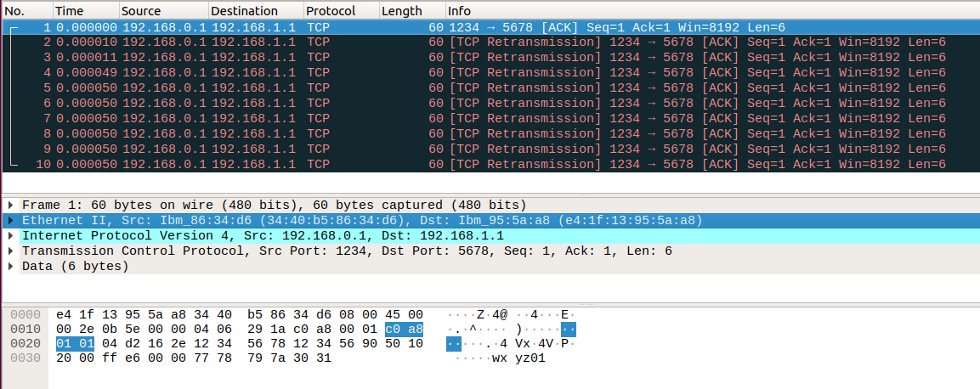Select packet number 6 retransmission row
Viewport: 980px width, 389px height.
[x=490, y=103]
